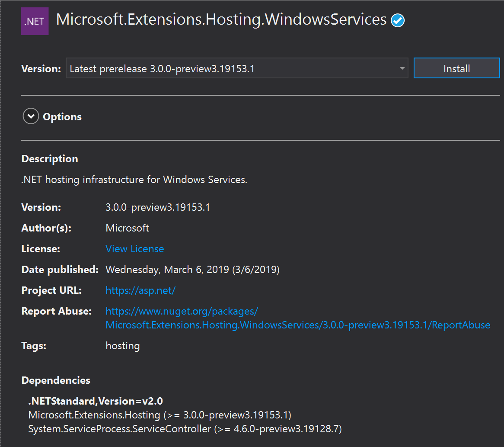Select the Latest prerelease version combo box
This screenshot has height=447, width=504.
tap(237, 68)
